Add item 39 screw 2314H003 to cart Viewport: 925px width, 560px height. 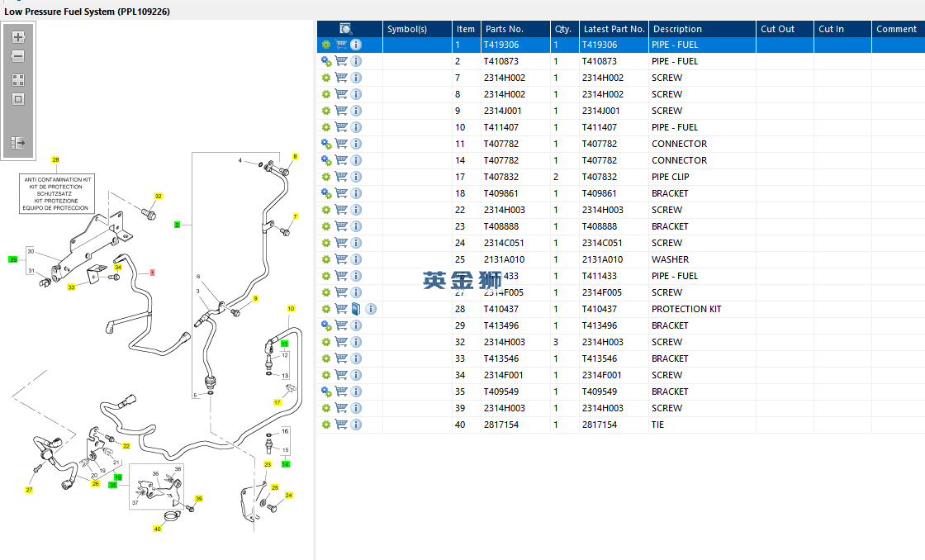tap(341, 408)
